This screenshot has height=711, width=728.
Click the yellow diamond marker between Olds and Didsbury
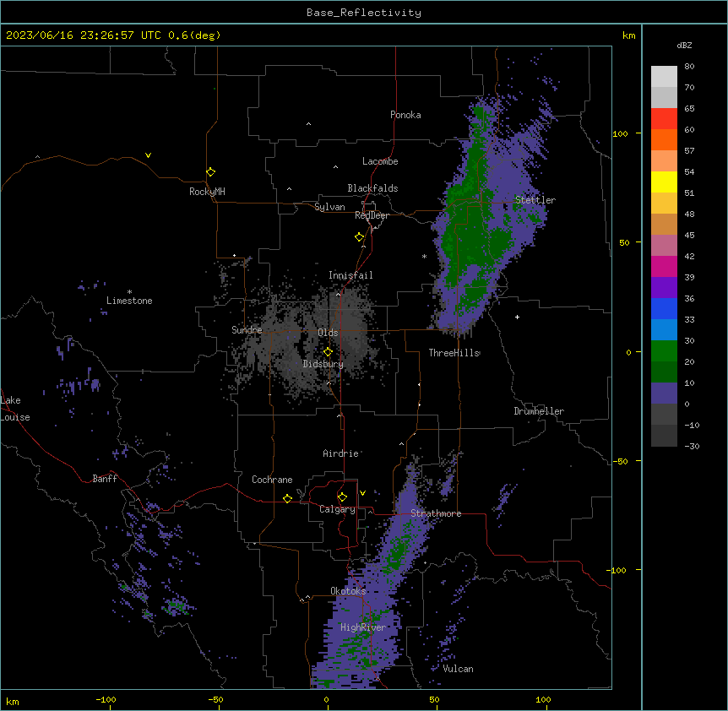[x=329, y=352]
